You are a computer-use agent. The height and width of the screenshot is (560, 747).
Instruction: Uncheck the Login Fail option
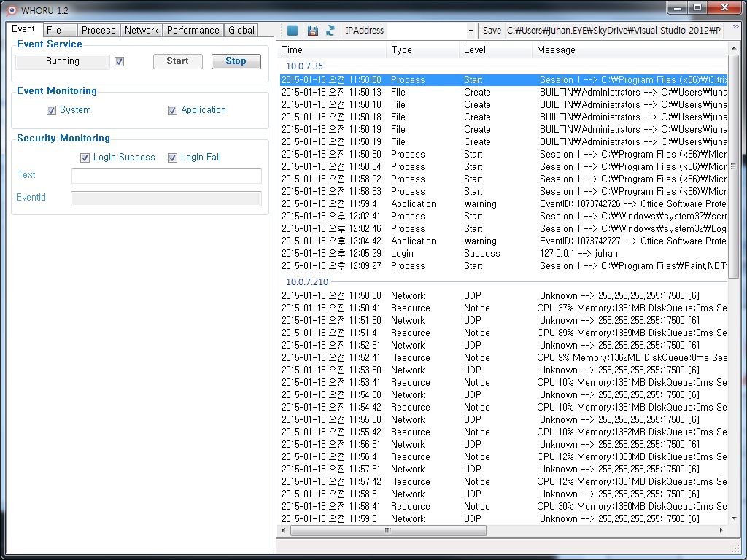(173, 158)
